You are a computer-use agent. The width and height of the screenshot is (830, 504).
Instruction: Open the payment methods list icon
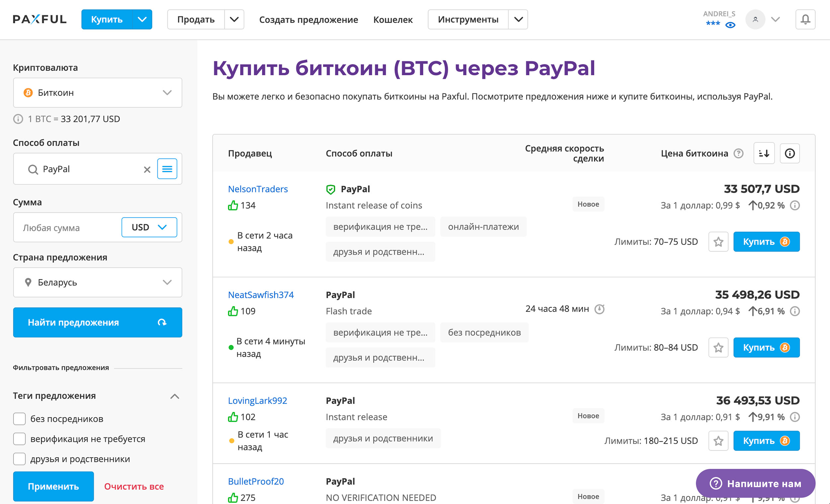pyautogui.click(x=167, y=169)
